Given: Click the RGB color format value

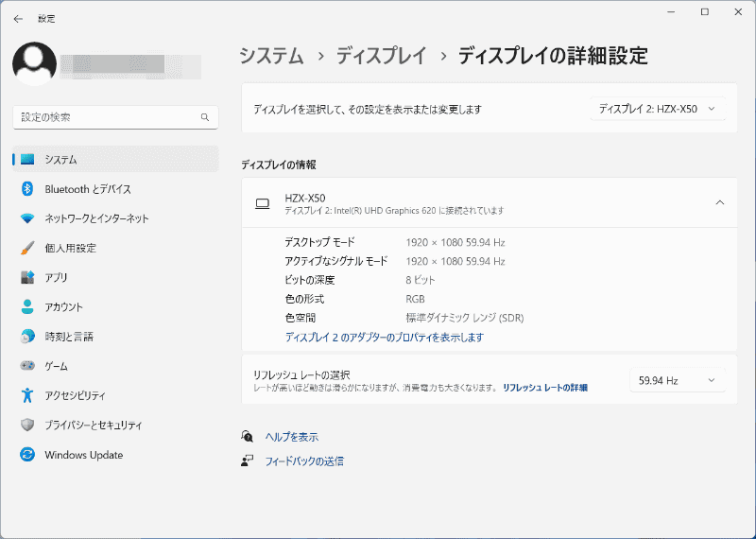Looking at the screenshot, I should coord(415,299).
